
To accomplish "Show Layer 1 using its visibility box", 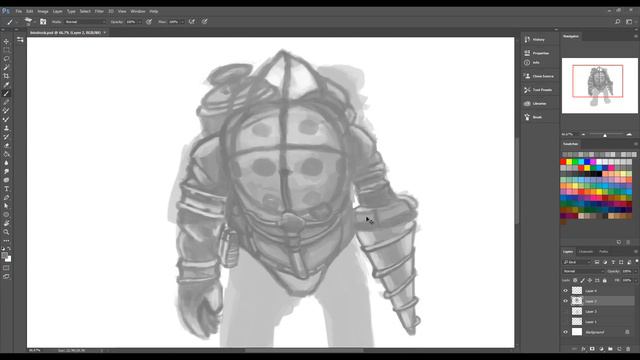I will [x=566, y=322].
